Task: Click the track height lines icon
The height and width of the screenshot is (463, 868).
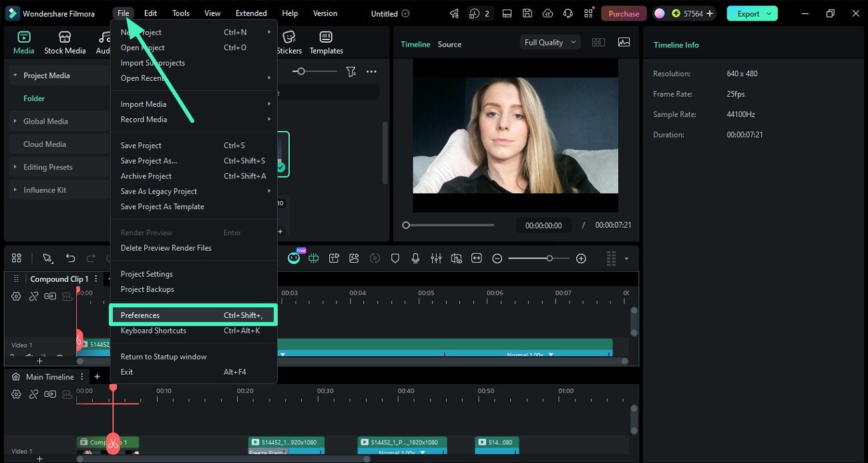Action: (610, 258)
